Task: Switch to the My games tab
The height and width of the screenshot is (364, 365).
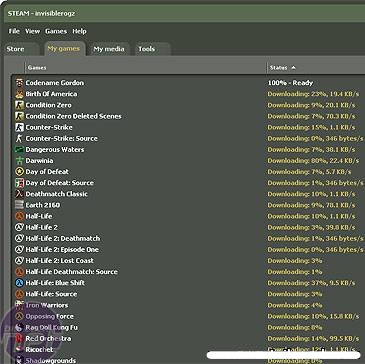Action: 64,48
